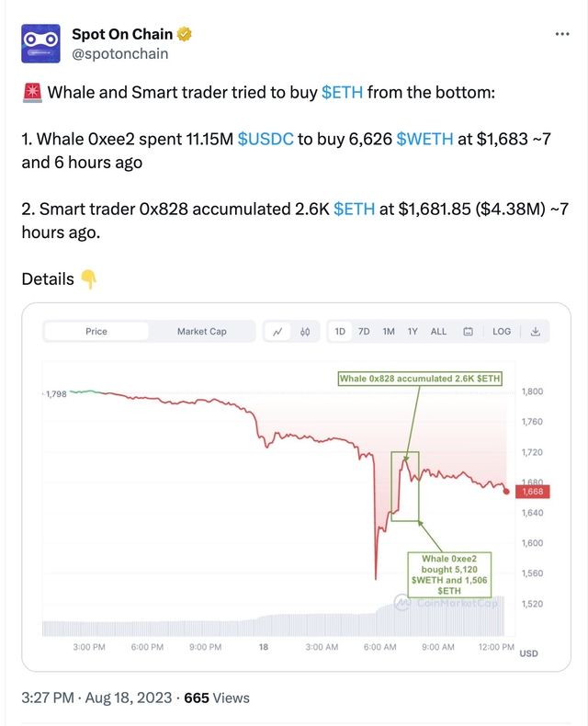Switch to the Market Cap tab

click(x=201, y=332)
